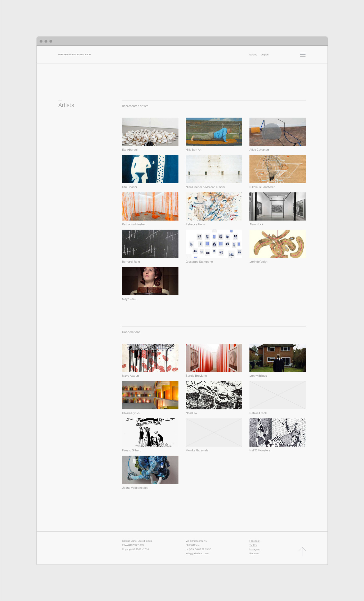Open Joana Vasconcelos thumbnail image
The image size is (364, 601).
(150, 470)
